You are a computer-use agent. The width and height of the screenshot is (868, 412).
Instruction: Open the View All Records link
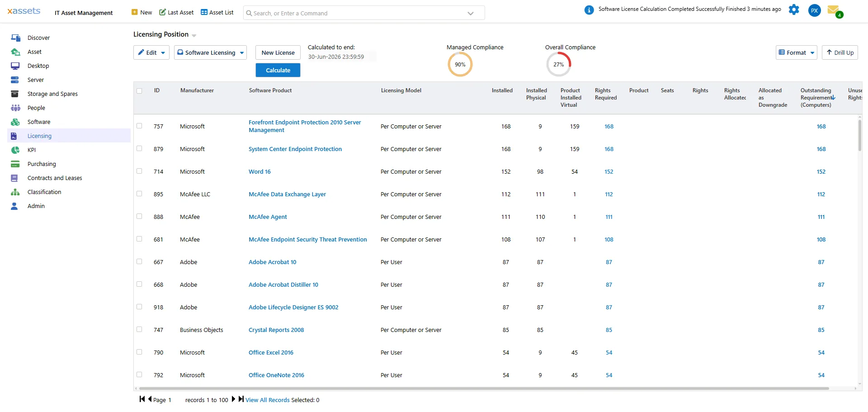pyautogui.click(x=268, y=400)
